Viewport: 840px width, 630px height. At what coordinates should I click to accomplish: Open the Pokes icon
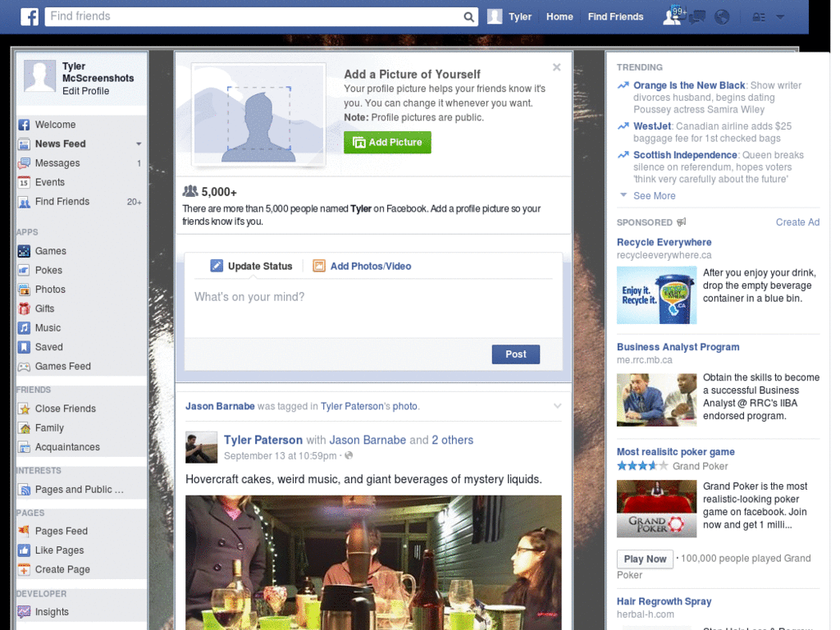coord(24,271)
